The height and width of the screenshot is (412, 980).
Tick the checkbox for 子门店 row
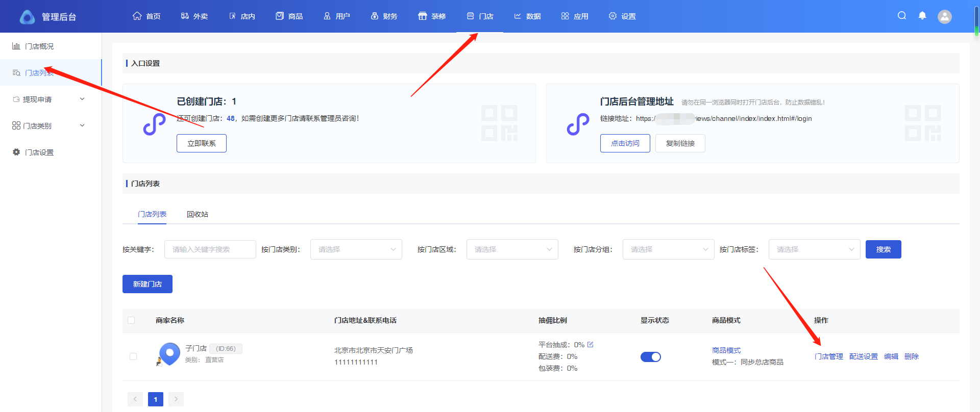(x=133, y=356)
